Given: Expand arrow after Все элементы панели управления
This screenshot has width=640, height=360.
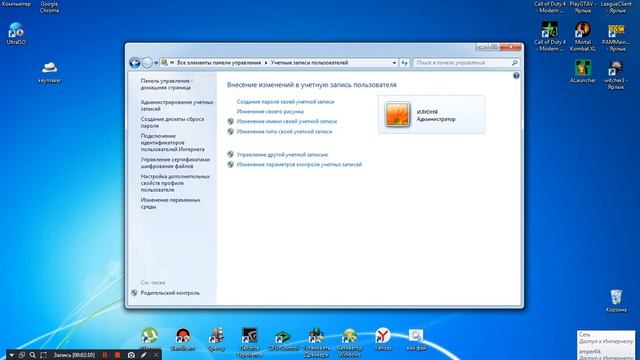Looking at the screenshot, I should [266, 63].
